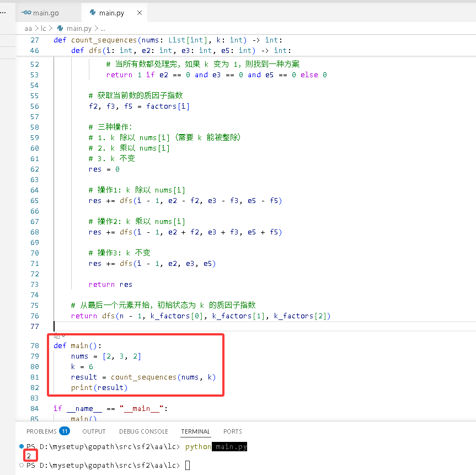Open the breadcrumb symbol ellipsis

pyautogui.click(x=103, y=29)
